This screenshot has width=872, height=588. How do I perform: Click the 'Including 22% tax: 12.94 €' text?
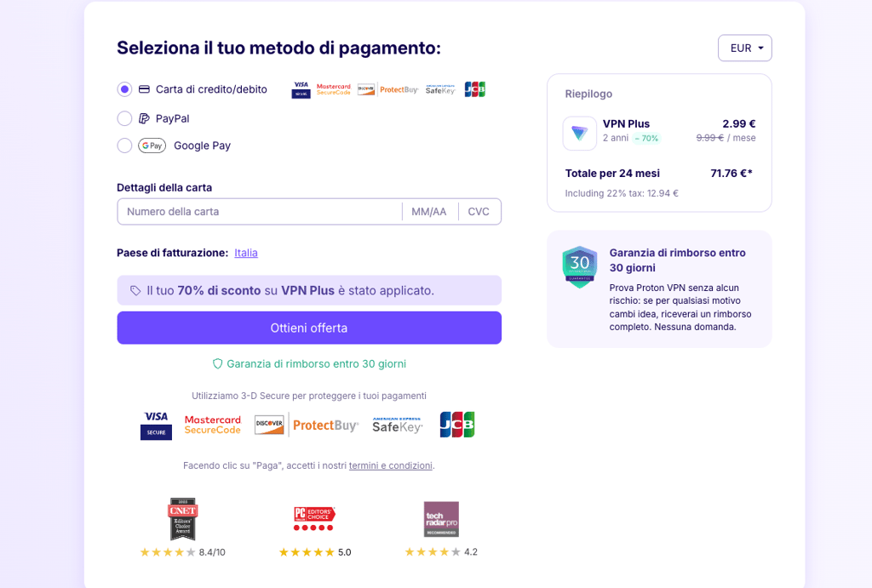tap(622, 193)
